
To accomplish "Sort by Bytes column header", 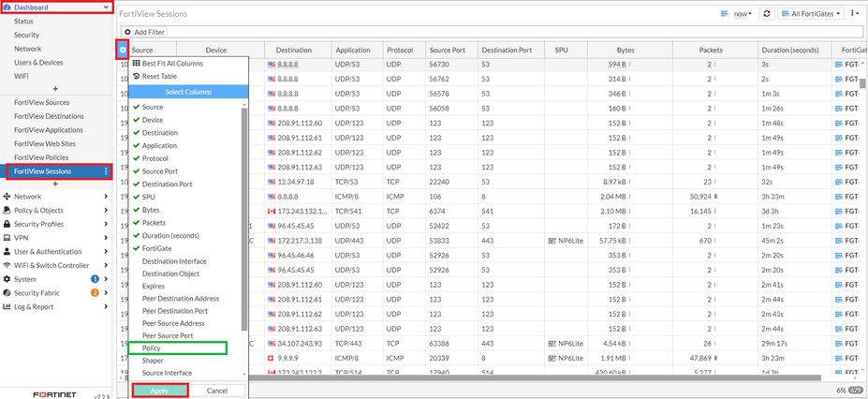I will (x=625, y=50).
